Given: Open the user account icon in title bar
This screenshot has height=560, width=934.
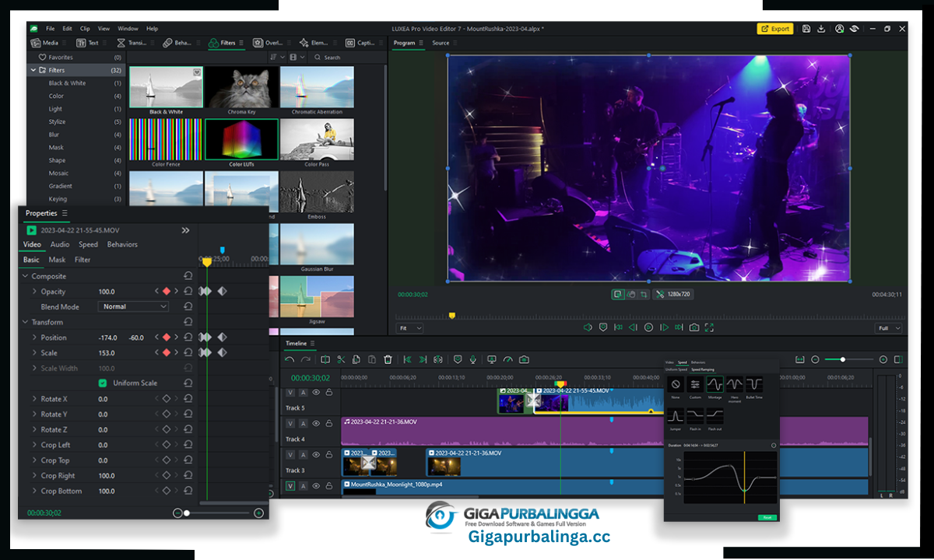Looking at the screenshot, I should (840, 29).
